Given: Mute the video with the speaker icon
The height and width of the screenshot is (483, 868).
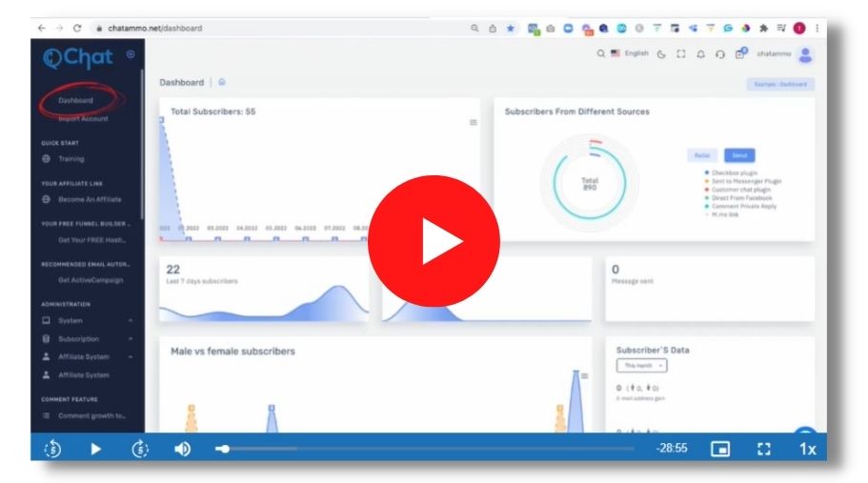Looking at the screenshot, I should click(x=182, y=449).
